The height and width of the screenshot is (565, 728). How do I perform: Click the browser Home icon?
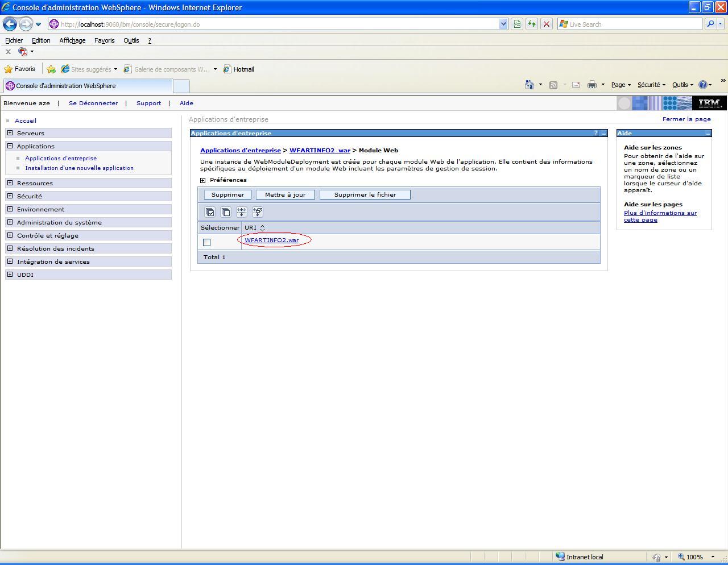click(529, 85)
